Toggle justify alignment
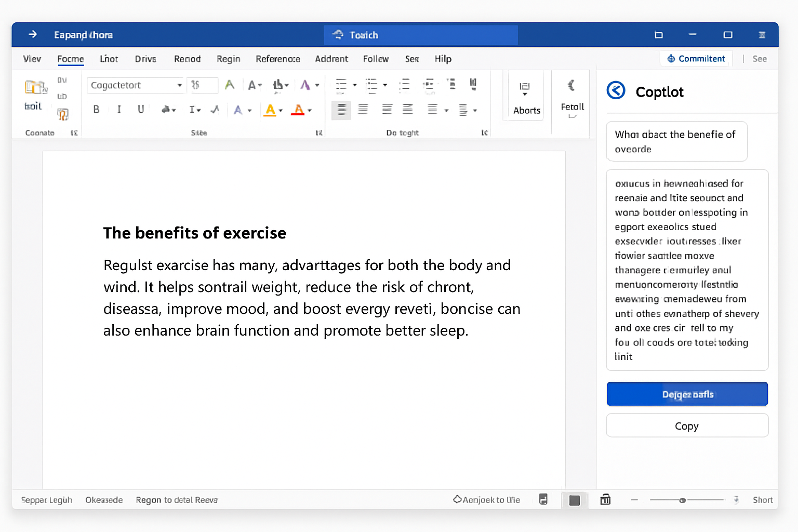The width and height of the screenshot is (798, 532). click(408, 109)
